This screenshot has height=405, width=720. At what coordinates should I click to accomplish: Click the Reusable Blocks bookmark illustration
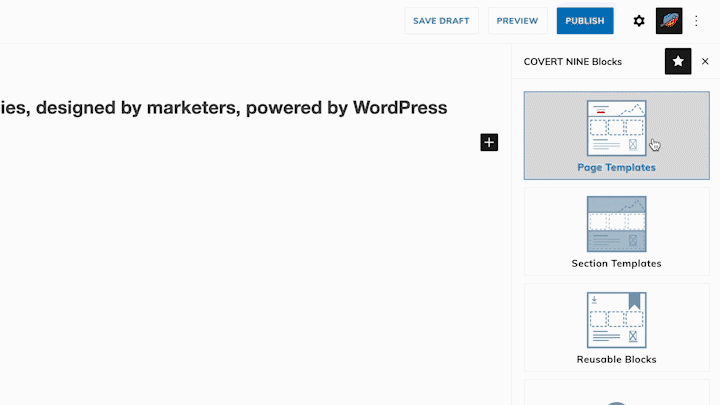616,320
